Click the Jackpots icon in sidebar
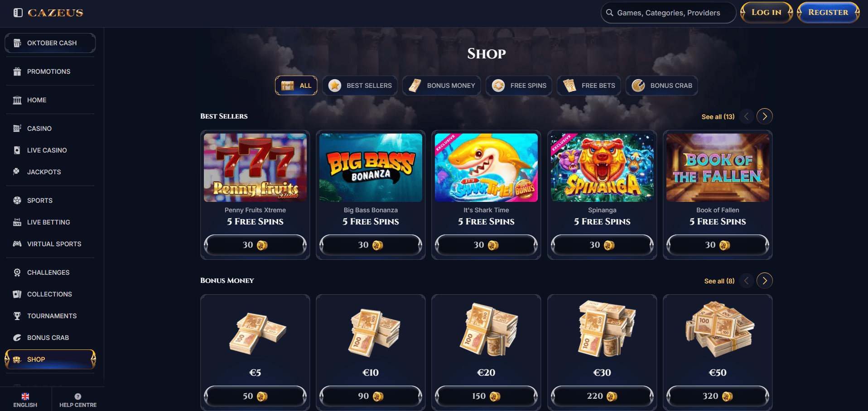The width and height of the screenshot is (868, 411). pos(17,172)
